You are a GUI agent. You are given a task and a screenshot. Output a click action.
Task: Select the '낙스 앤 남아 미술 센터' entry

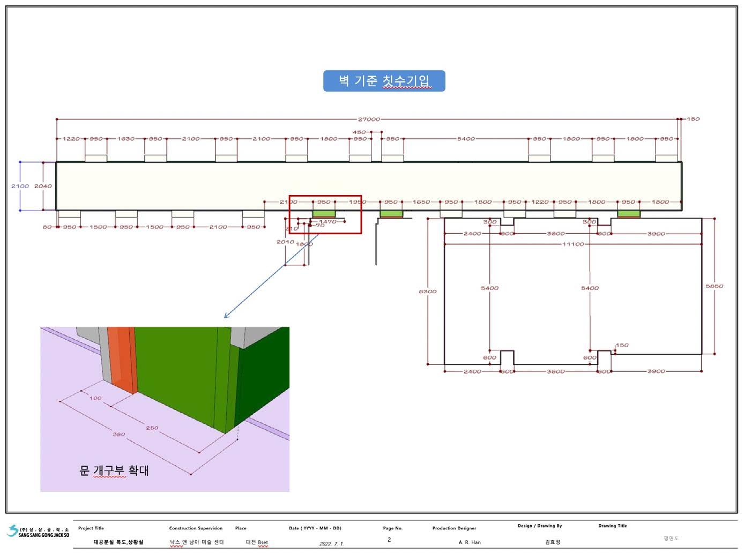pos(197,542)
